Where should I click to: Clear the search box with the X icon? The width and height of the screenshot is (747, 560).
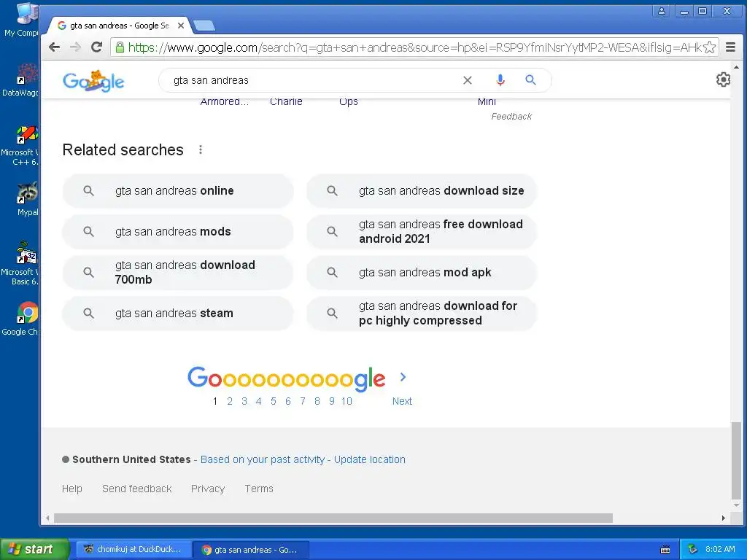(468, 80)
